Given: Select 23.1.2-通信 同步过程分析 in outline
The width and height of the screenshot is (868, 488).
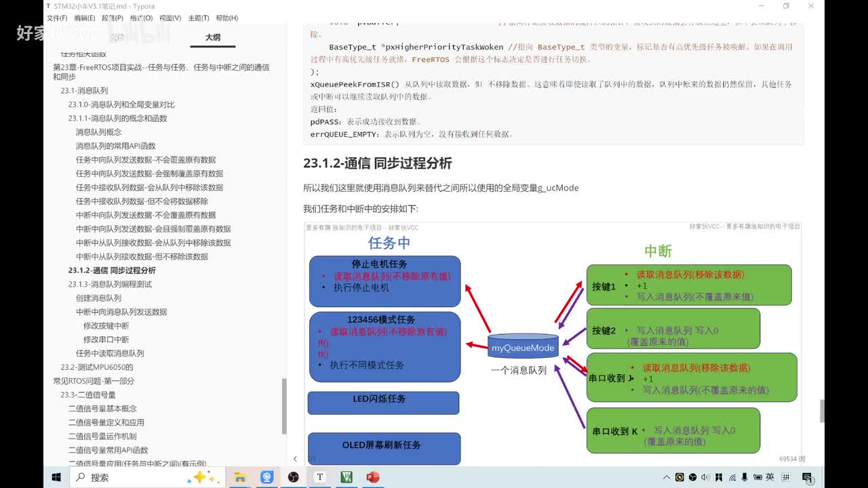Looking at the screenshot, I should [x=112, y=270].
